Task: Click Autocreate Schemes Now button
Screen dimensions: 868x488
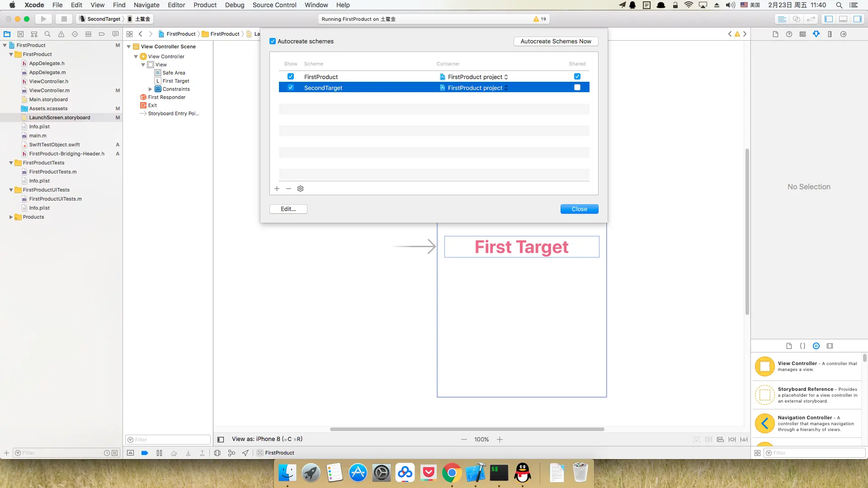Action: tap(556, 41)
